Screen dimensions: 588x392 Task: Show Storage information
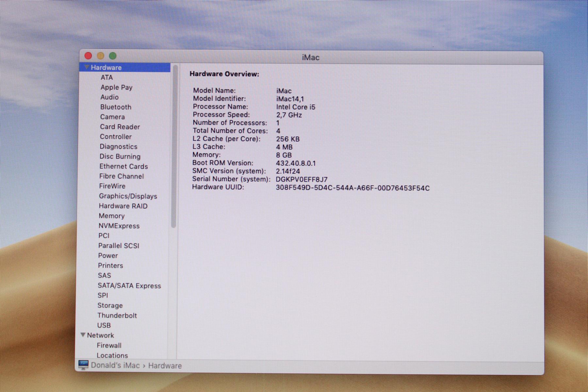110,306
